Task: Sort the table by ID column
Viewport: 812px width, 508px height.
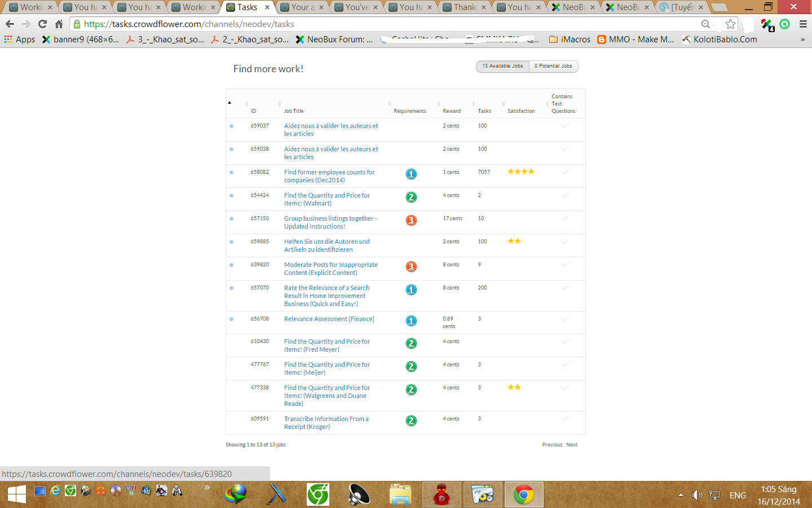Action: pyautogui.click(x=253, y=111)
